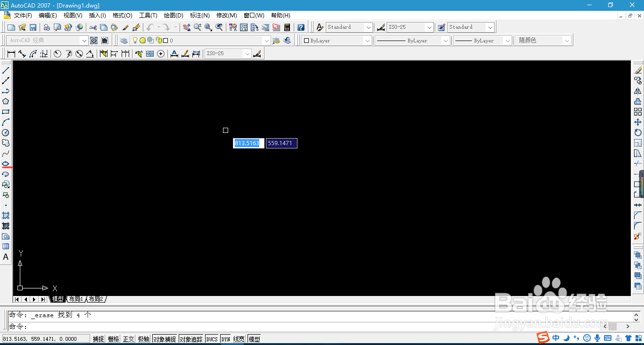This screenshot has height=345, width=644.
Task: Click the 813.5163 dynamic input field
Action: [248, 143]
